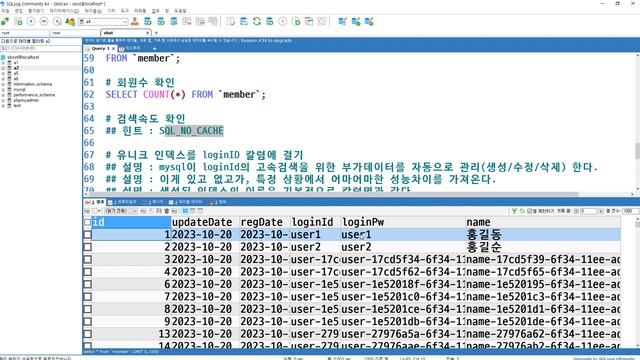Click the table filter input field
Viewport: 640px width, 360px height.
(x=41, y=48)
